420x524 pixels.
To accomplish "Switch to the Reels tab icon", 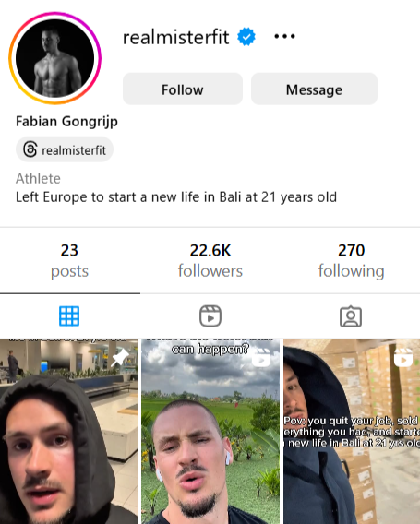I will pyautogui.click(x=210, y=316).
